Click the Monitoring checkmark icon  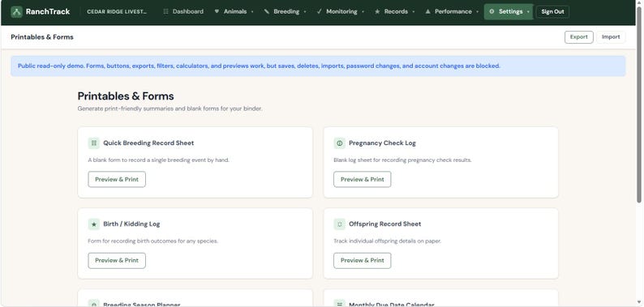pos(320,11)
